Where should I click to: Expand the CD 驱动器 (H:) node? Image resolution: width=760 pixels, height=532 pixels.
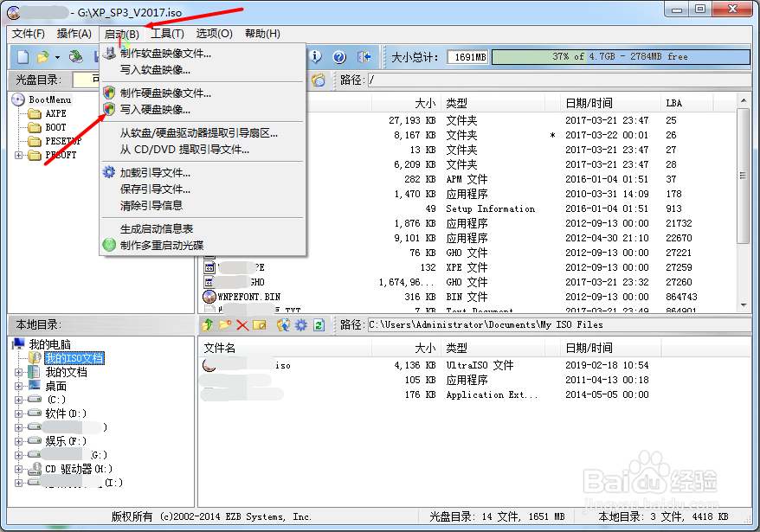(x=18, y=469)
